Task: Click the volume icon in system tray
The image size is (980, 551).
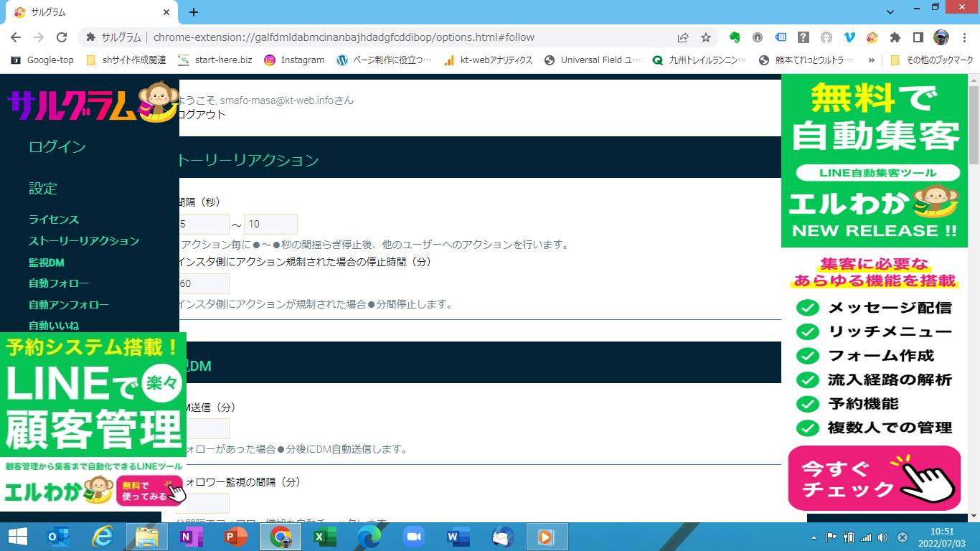Action: 882,537
